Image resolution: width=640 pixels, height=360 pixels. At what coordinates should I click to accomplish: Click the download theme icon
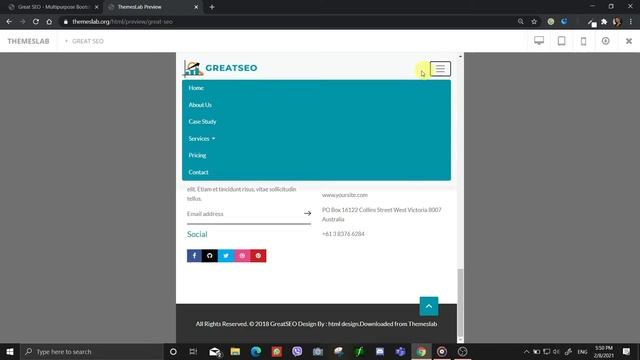[x=606, y=41]
